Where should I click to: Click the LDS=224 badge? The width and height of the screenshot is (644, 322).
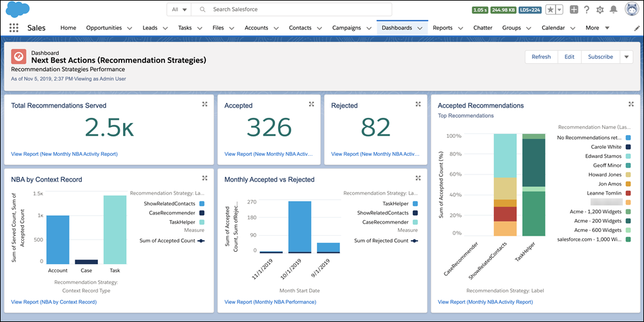click(x=530, y=10)
